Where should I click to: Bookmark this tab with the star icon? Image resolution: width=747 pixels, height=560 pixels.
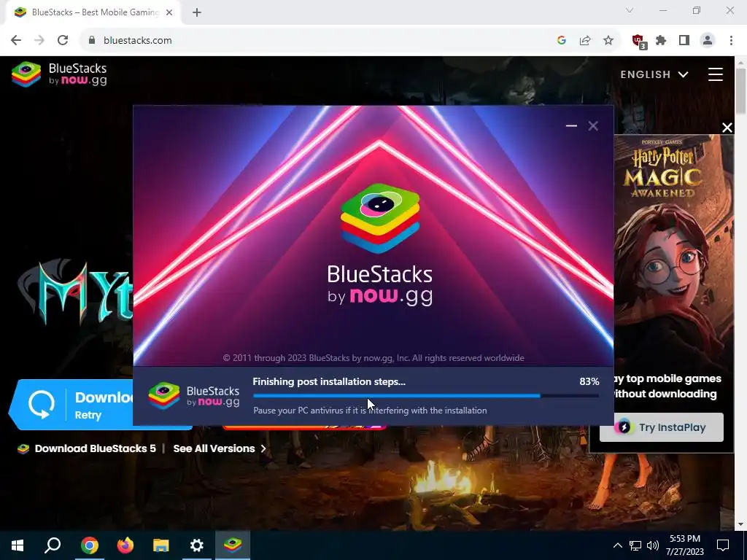tap(608, 41)
